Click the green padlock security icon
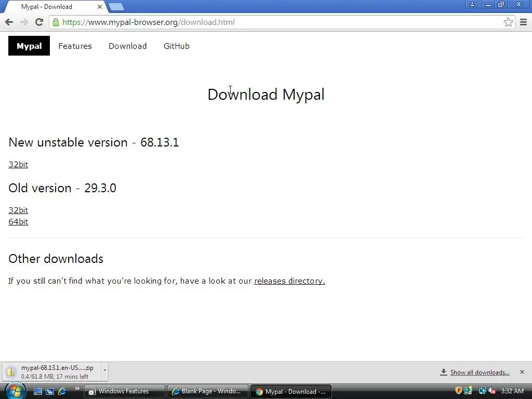The height and width of the screenshot is (399, 532). 56,22
